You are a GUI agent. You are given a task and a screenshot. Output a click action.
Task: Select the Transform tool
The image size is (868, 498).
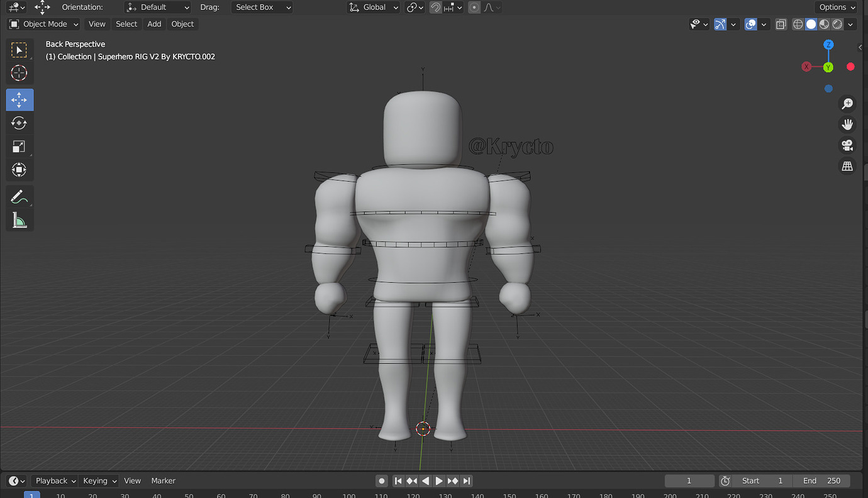coord(19,169)
